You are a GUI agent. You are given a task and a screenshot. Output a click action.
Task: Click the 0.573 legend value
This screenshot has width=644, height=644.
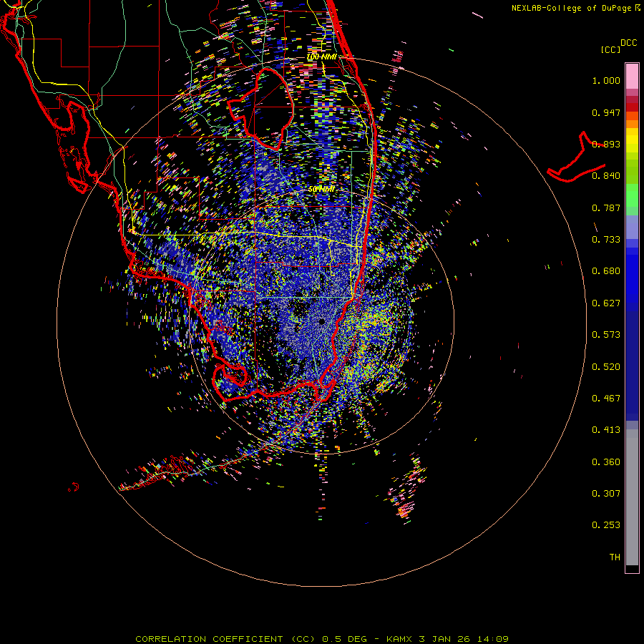tap(606, 335)
